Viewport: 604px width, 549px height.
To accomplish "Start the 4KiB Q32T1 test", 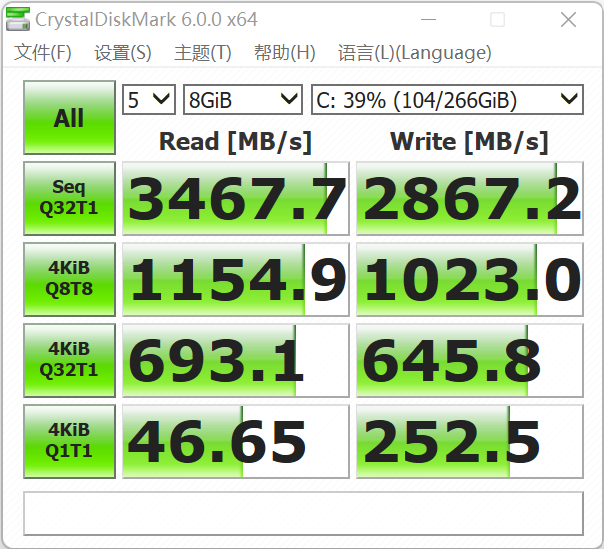I will click(x=69, y=360).
